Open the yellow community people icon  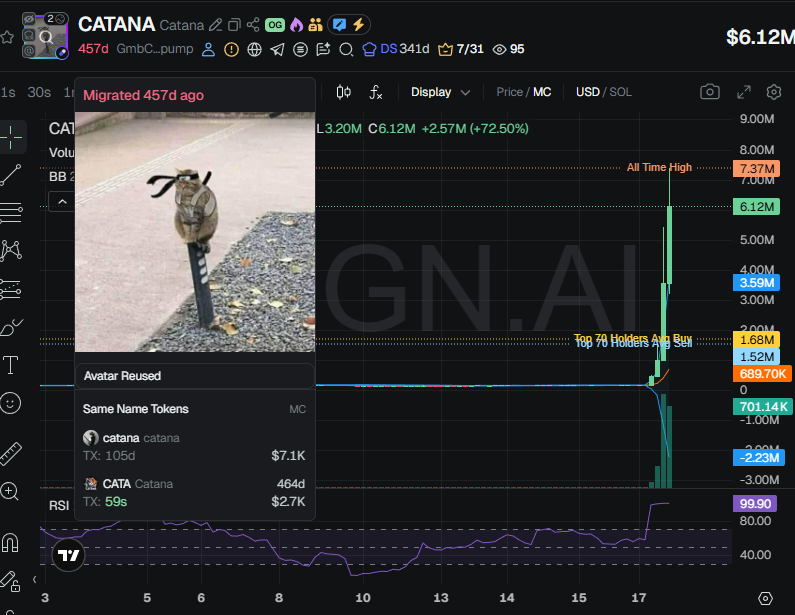pos(315,25)
